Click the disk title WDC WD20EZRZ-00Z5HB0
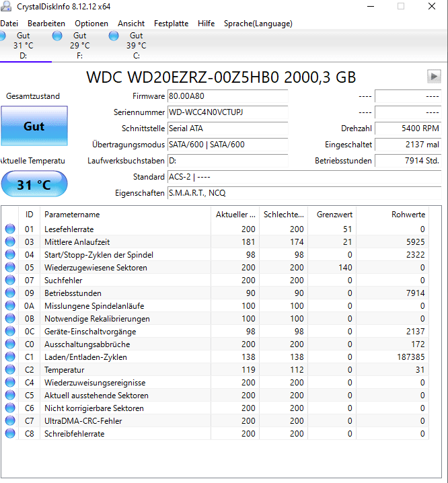Viewport: 448px width, 483px height. click(x=221, y=77)
